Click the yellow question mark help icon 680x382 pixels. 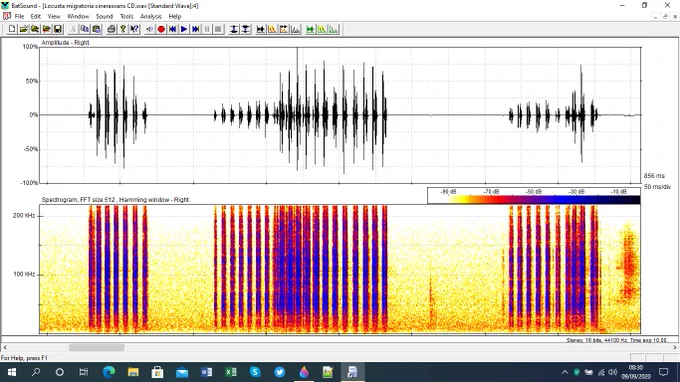(x=123, y=29)
